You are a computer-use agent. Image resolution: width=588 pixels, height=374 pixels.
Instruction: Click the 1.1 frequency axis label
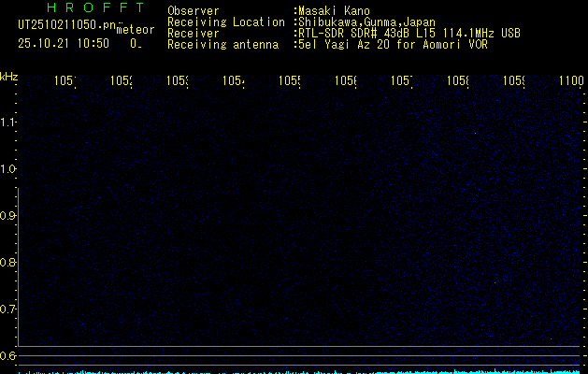pos(7,122)
